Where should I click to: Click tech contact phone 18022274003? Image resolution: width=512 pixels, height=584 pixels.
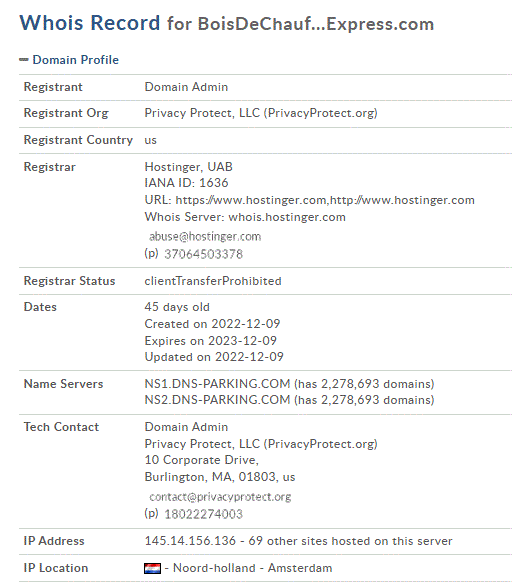(x=204, y=514)
